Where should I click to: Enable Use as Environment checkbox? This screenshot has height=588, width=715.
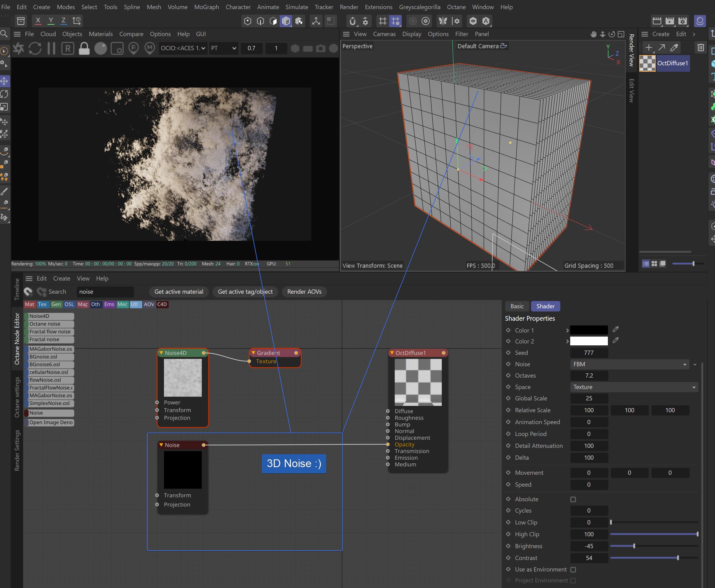573,570
